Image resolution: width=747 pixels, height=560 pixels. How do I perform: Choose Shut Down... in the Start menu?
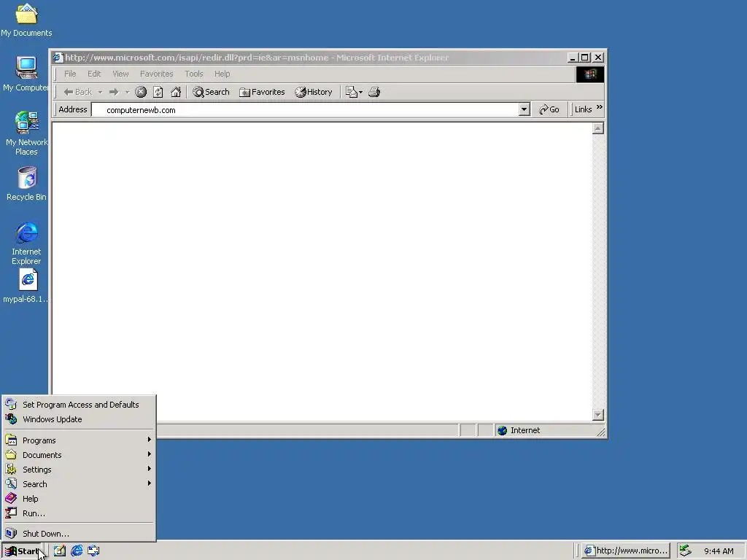(79, 534)
